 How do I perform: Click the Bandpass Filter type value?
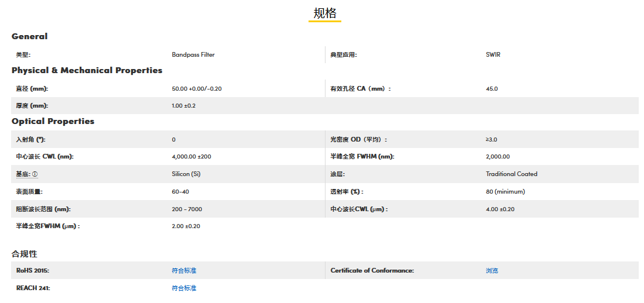tap(193, 55)
